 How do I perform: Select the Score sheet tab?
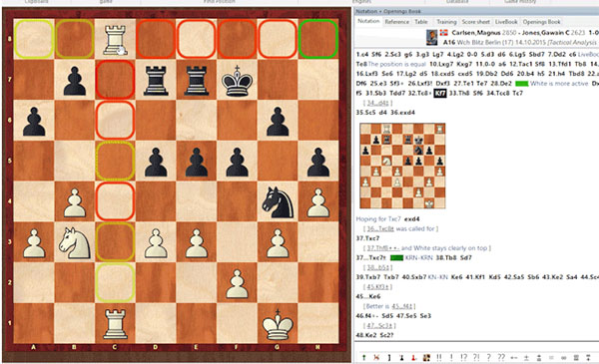(x=475, y=22)
